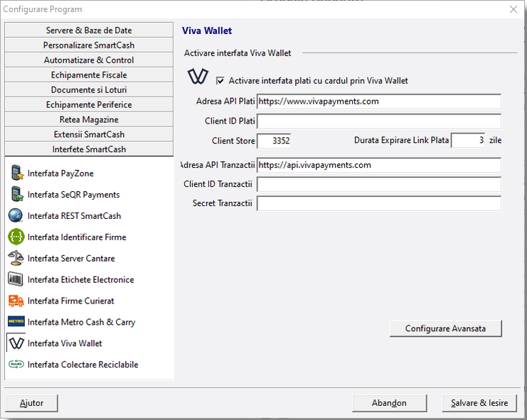Click the Adresa API Plati field
Image resolution: width=527 pixels, height=420 pixels.
click(x=379, y=102)
